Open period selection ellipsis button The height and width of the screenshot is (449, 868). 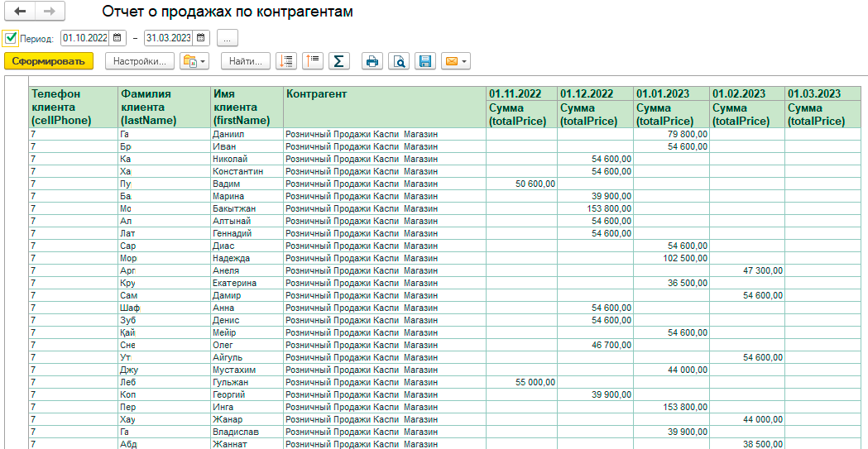(x=228, y=38)
